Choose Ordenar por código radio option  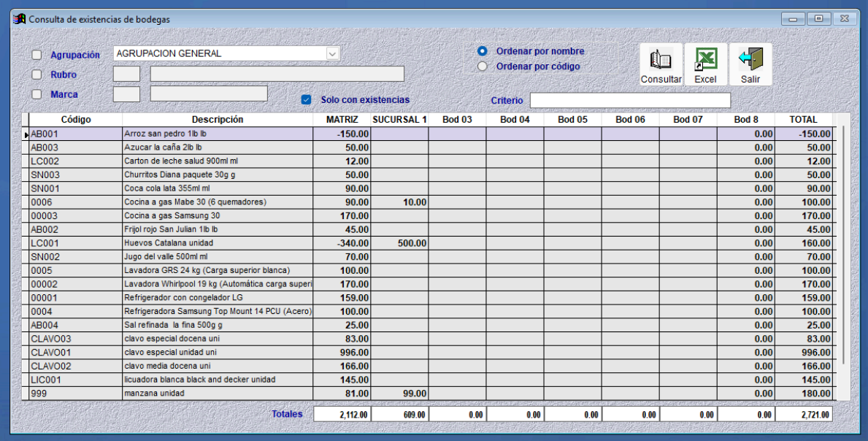(482, 66)
